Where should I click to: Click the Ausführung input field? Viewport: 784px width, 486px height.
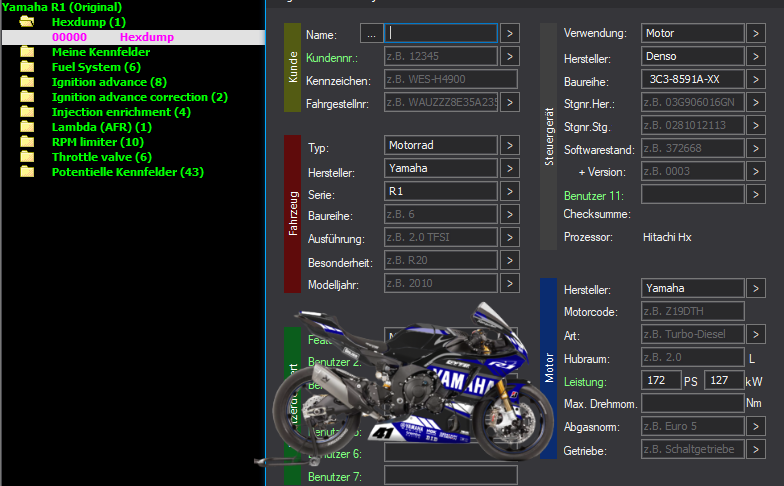(x=441, y=238)
